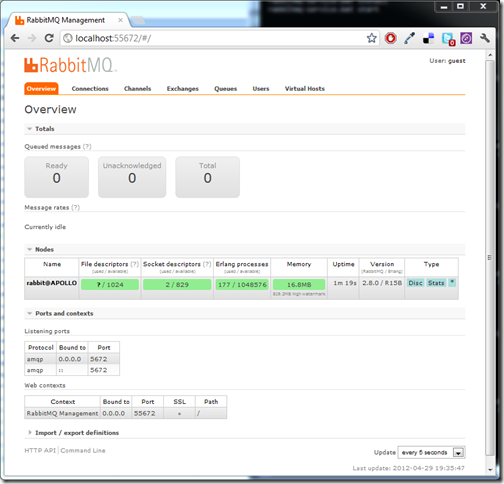Click the RabbitMQ logo
This screenshot has width=504, height=484.
(x=70, y=65)
